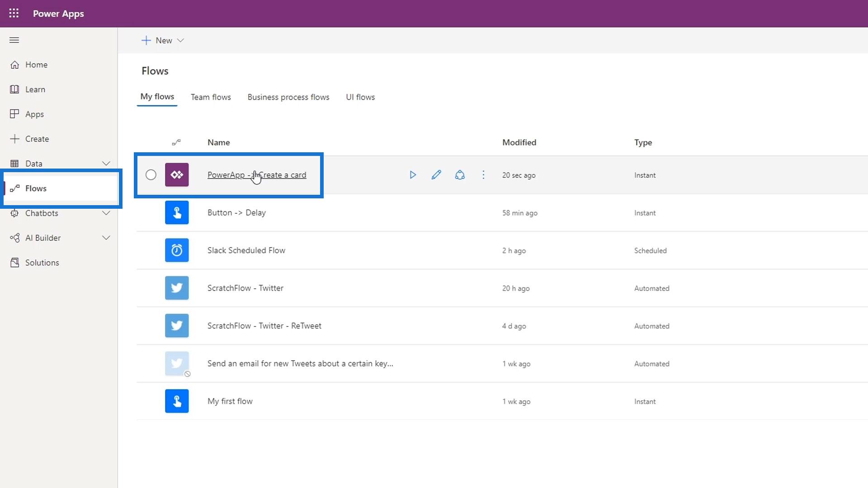Viewport: 868px width, 488px height.
Task: Sort flows by Modified column header
Action: pos(519,142)
